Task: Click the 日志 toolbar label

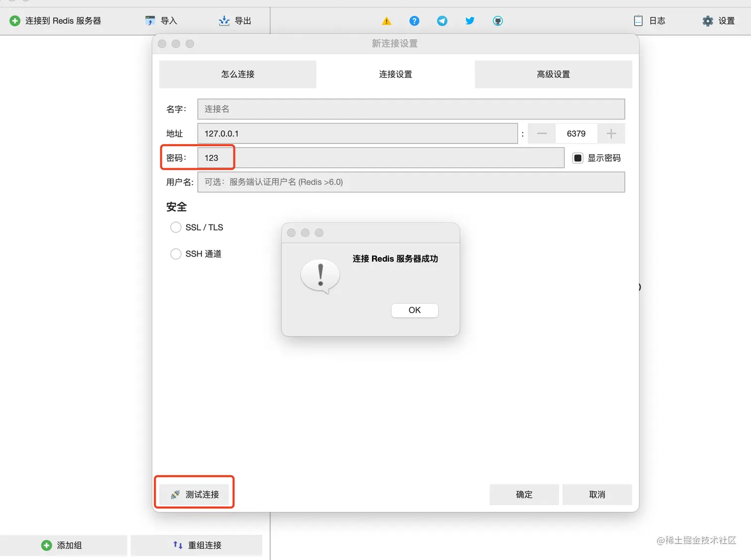Action: click(657, 21)
